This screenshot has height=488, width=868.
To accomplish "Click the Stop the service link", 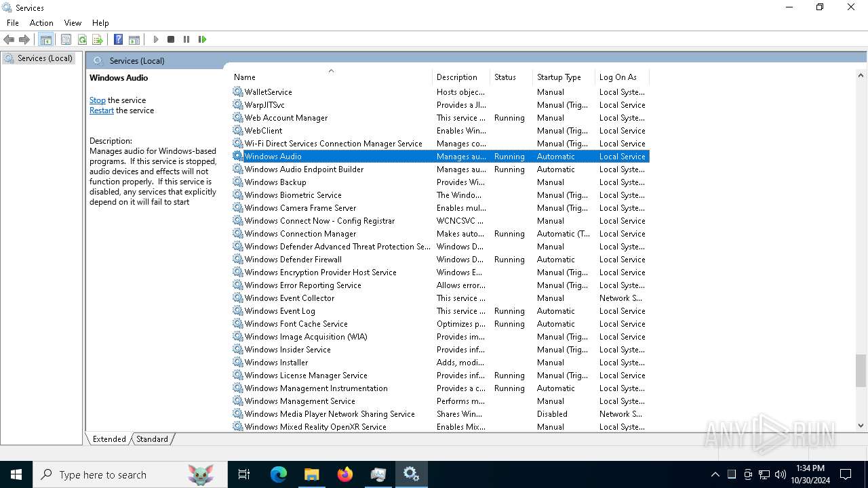I will click(98, 100).
